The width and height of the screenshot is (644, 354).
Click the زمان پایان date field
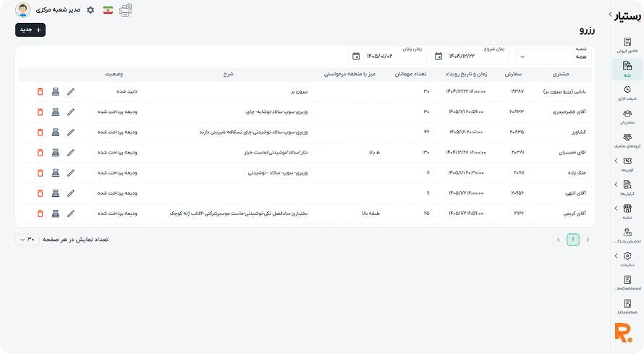coord(387,56)
